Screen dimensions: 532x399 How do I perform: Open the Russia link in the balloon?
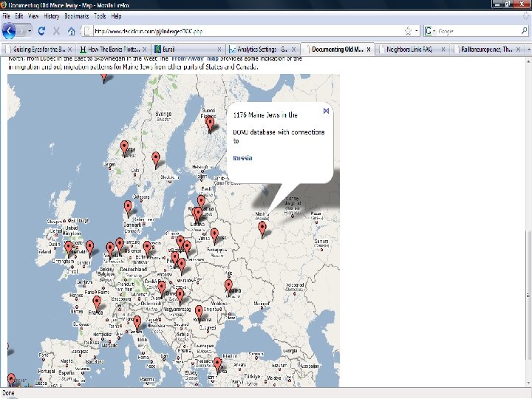tap(242, 158)
